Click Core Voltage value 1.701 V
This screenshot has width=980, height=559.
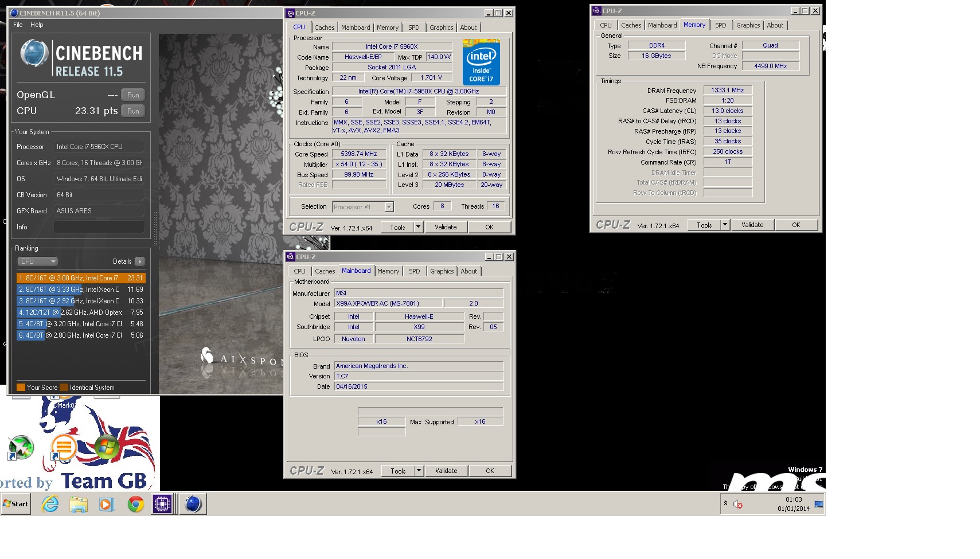(431, 77)
